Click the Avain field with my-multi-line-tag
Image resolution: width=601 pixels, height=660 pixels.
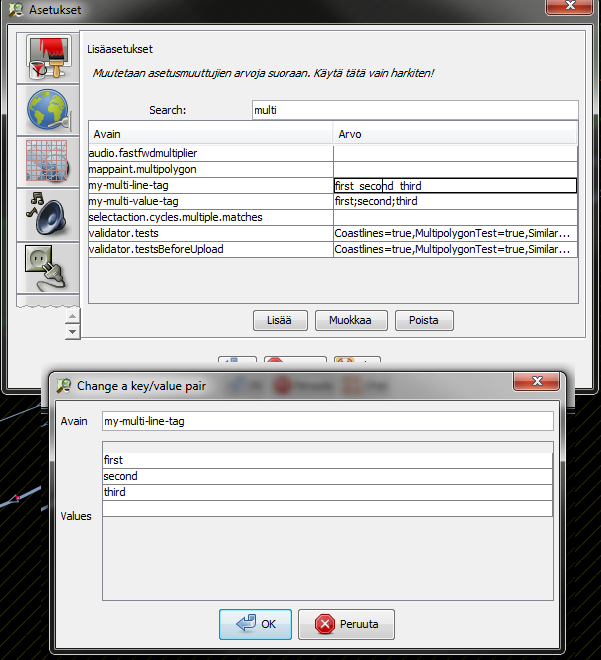(327, 421)
